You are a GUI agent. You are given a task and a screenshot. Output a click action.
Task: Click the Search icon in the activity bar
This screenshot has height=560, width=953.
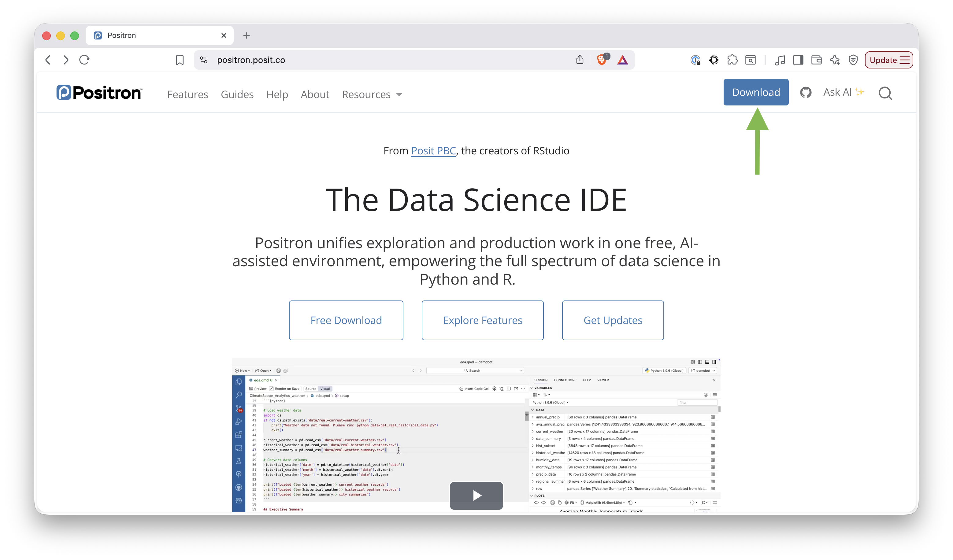pyautogui.click(x=239, y=395)
